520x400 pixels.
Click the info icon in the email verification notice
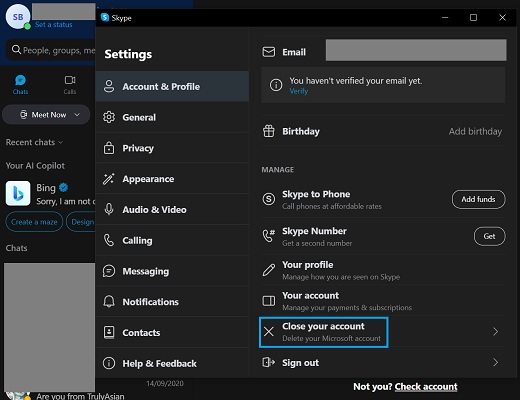coord(276,85)
